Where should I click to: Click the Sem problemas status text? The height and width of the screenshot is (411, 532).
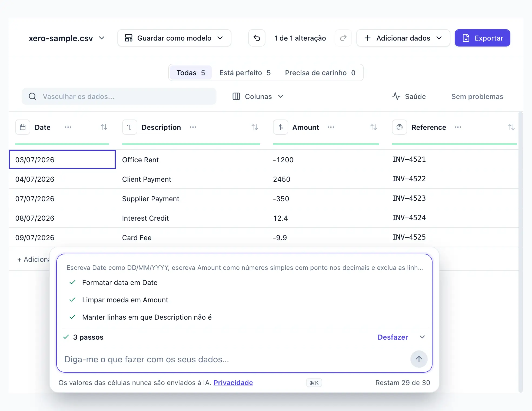tap(477, 97)
